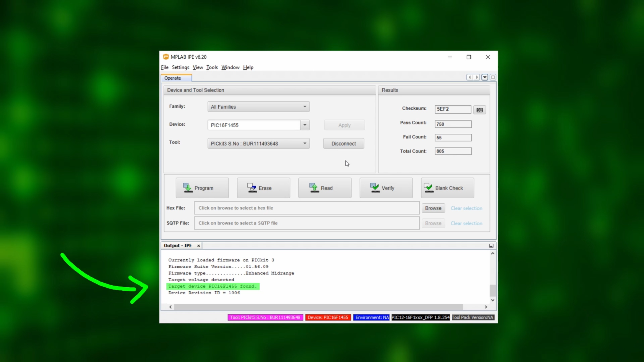Open the Tools menu

[x=212, y=67]
